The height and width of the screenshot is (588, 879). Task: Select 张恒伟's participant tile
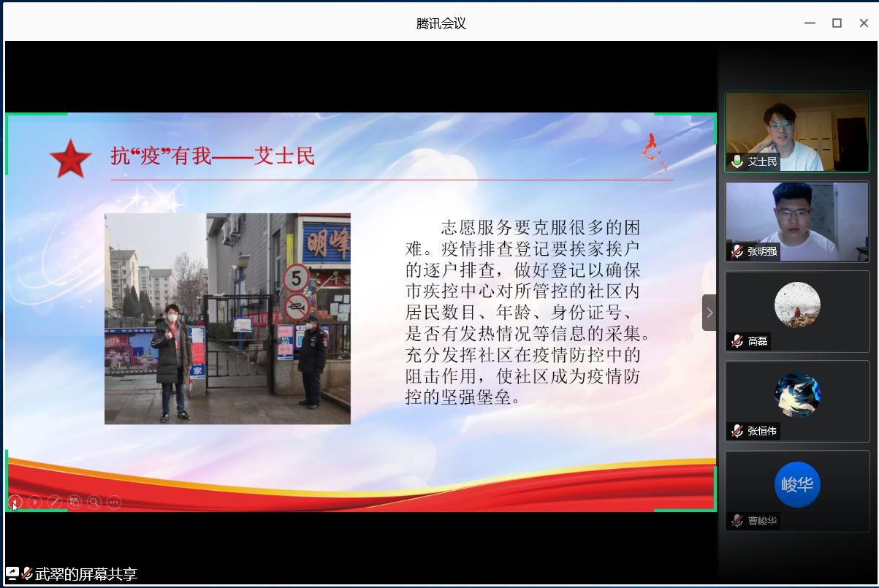pyautogui.click(x=797, y=400)
